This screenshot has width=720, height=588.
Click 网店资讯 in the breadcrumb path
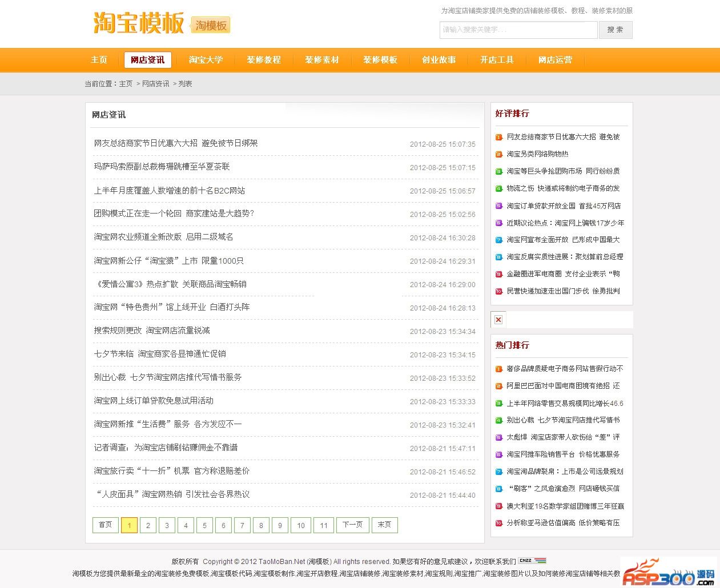point(155,84)
